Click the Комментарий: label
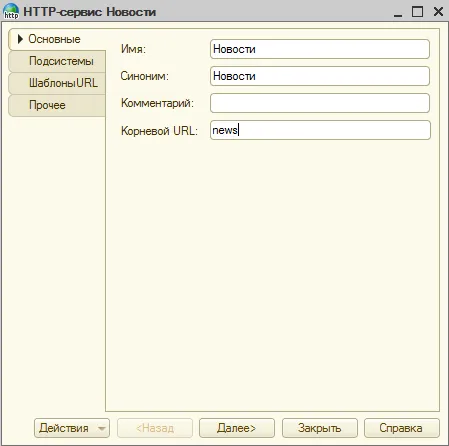Viewport: 449px width, 446px height. [x=157, y=103]
